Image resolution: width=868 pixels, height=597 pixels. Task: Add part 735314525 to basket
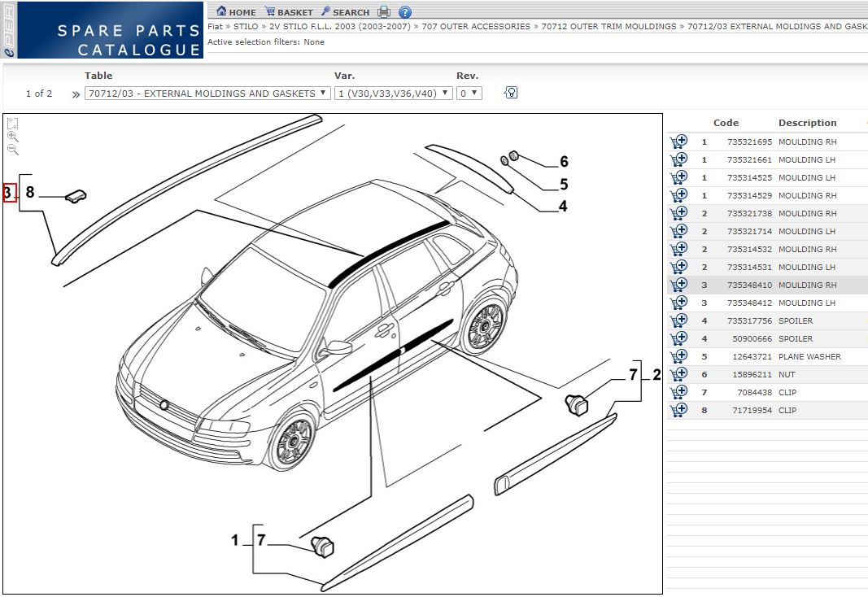coord(678,177)
